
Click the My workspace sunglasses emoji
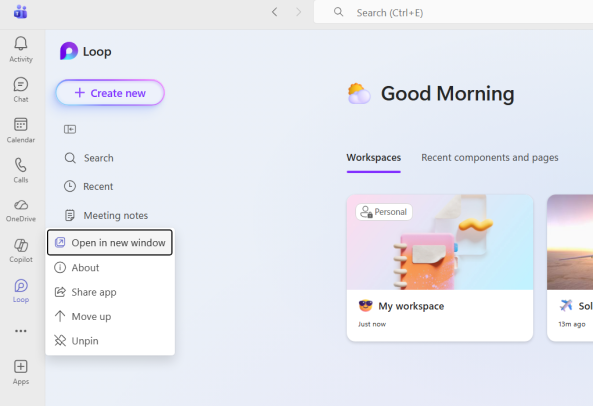pyautogui.click(x=366, y=305)
